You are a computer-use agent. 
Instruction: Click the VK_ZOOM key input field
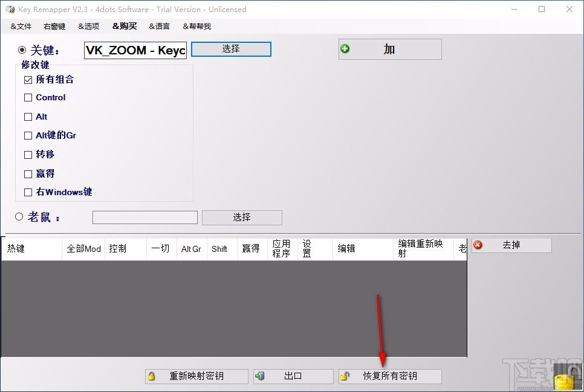(x=135, y=50)
